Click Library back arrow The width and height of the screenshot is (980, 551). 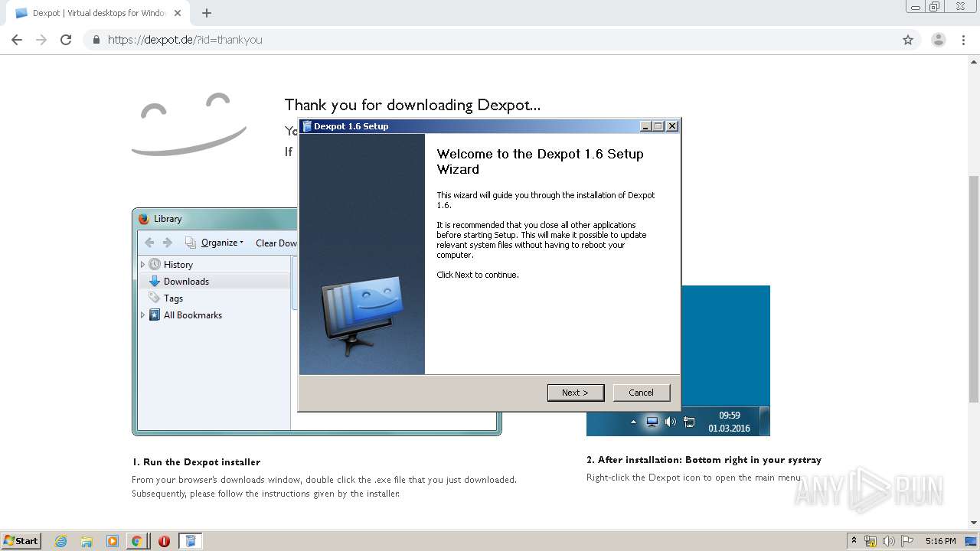pyautogui.click(x=149, y=243)
